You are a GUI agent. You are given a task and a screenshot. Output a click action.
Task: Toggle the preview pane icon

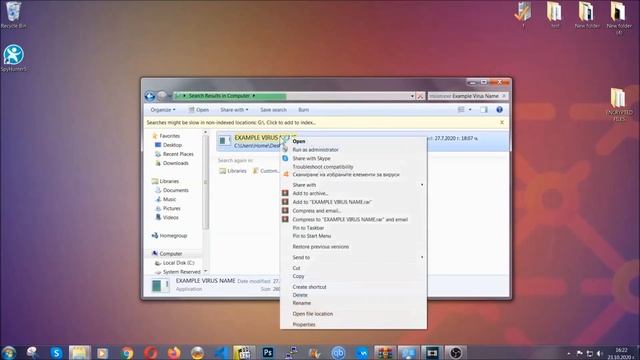pyautogui.click(x=484, y=109)
